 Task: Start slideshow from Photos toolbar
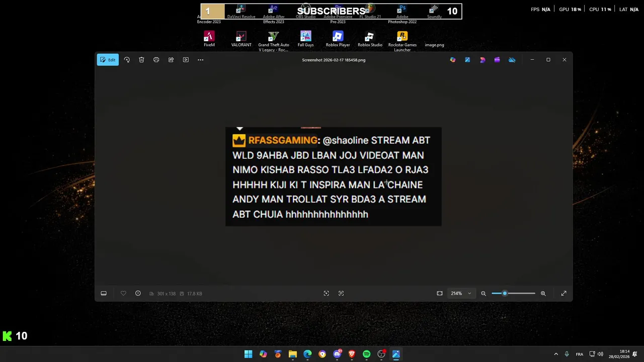tap(186, 60)
